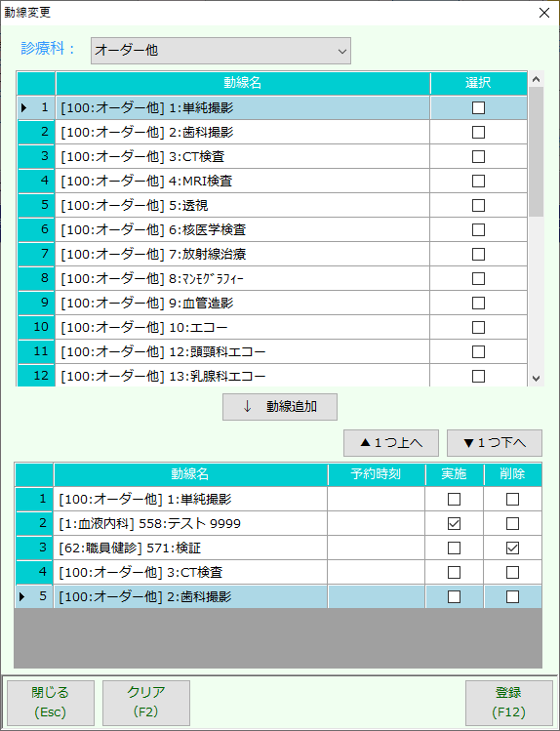Check 削除 for the 3:CT検査 row
The width and height of the screenshot is (560, 731).
click(512, 572)
